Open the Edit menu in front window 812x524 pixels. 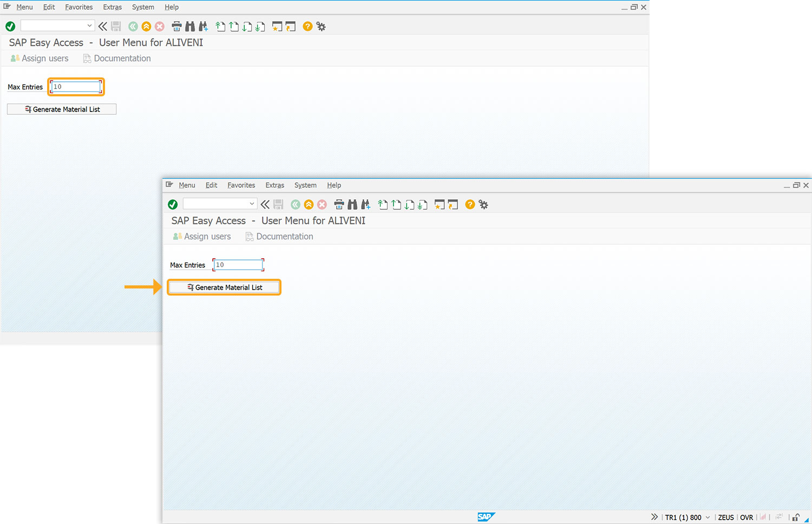[x=211, y=185]
